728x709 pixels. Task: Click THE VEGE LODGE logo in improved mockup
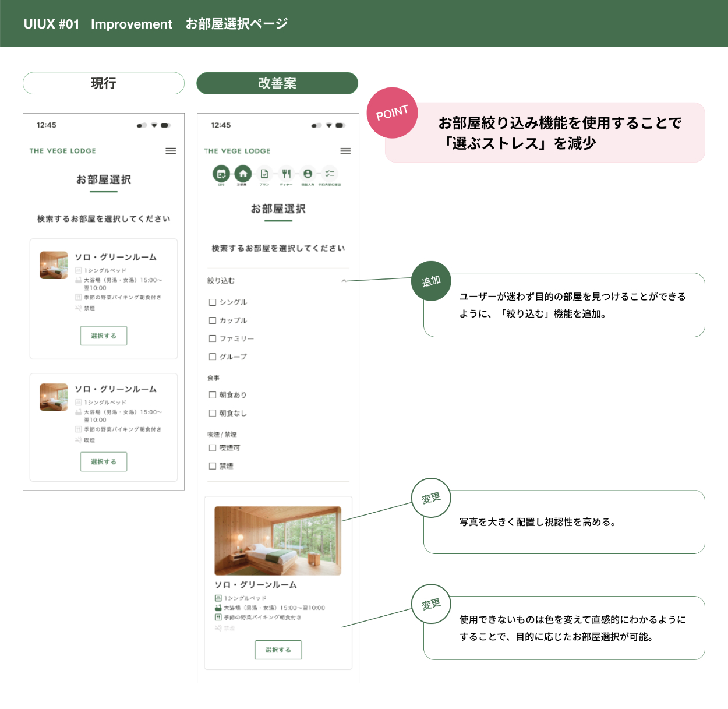click(x=237, y=151)
